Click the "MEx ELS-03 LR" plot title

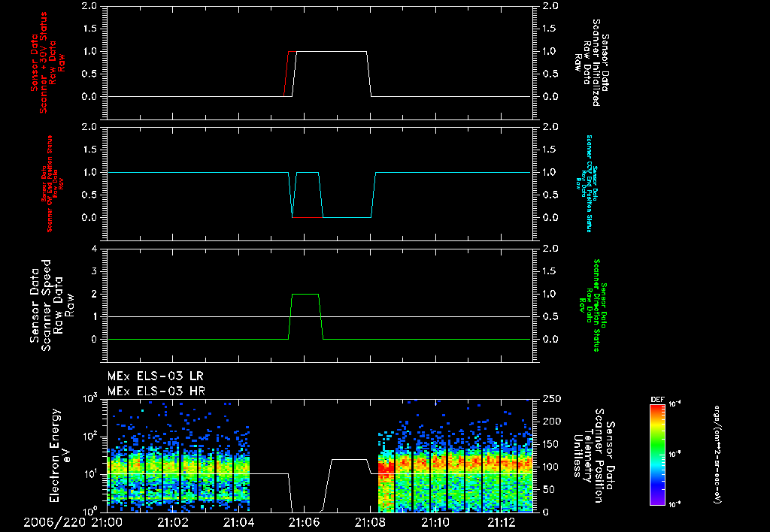(x=155, y=376)
